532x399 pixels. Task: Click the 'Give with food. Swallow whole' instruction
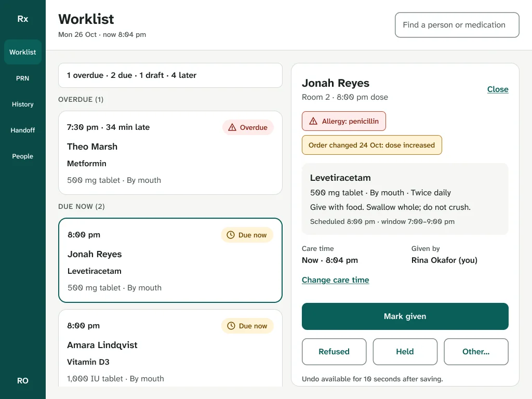tap(390, 207)
